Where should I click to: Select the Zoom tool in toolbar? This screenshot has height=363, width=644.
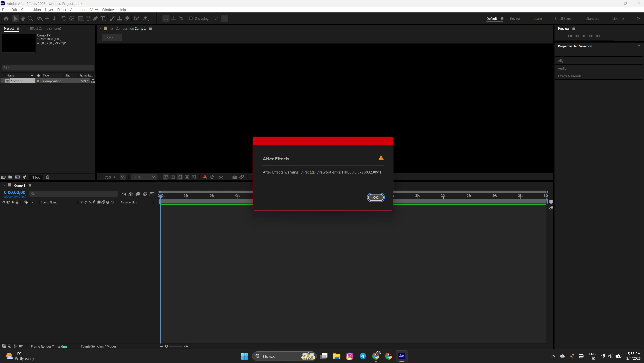click(x=30, y=18)
